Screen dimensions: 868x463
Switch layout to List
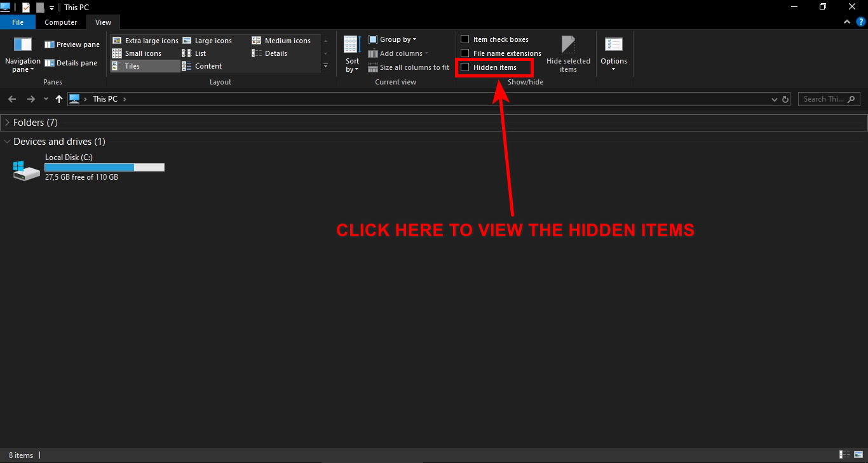click(194, 53)
